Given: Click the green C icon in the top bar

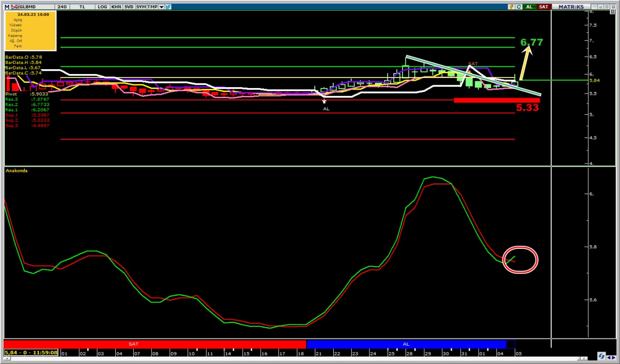Looking at the screenshot, I should click(519, 7).
